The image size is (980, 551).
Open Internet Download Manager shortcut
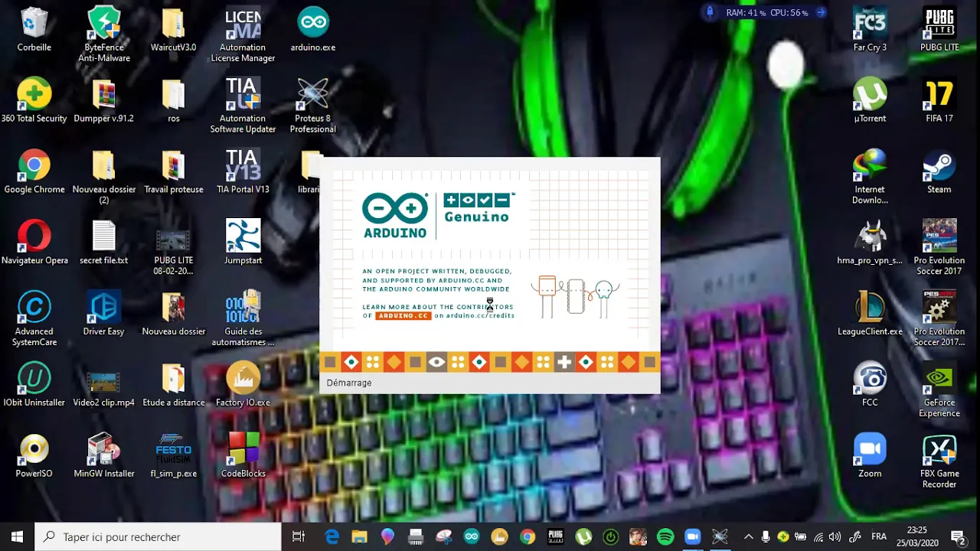coord(870,177)
